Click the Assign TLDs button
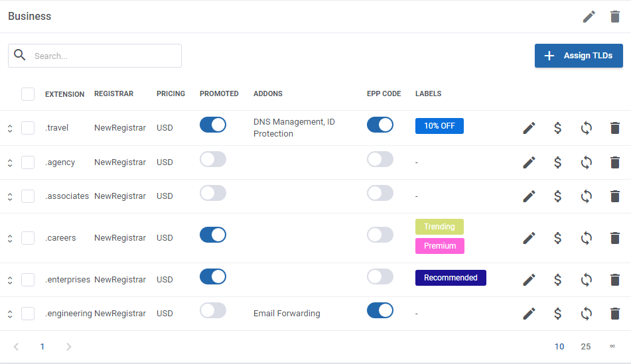 pyautogui.click(x=579, y=56)
